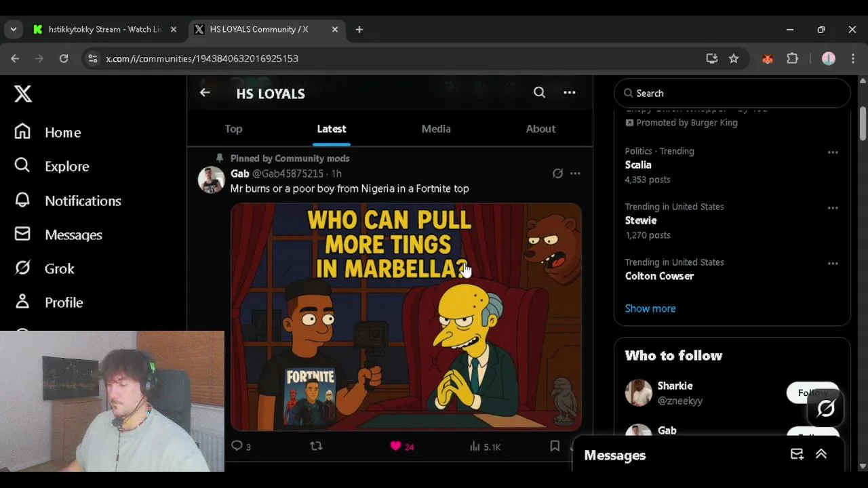
Task: Open the Brave-style extension icon
Action: [x=768, y=58]
